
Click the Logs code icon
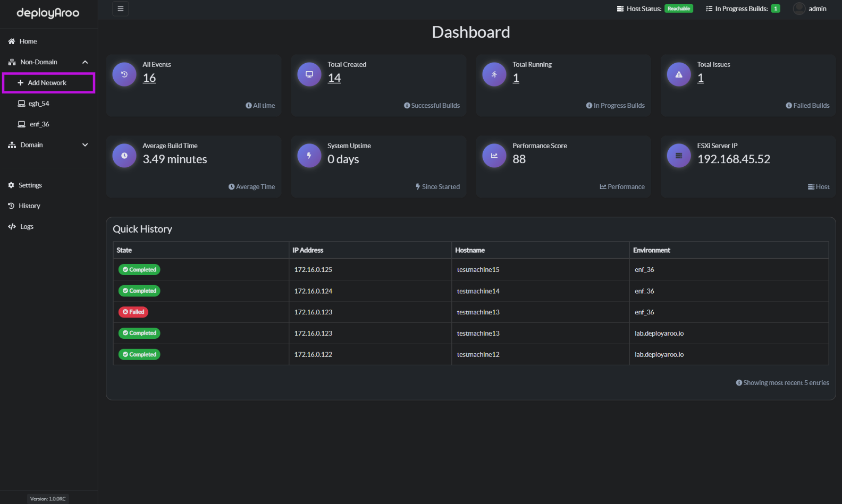pyautogui.click(x=12, y=227)
